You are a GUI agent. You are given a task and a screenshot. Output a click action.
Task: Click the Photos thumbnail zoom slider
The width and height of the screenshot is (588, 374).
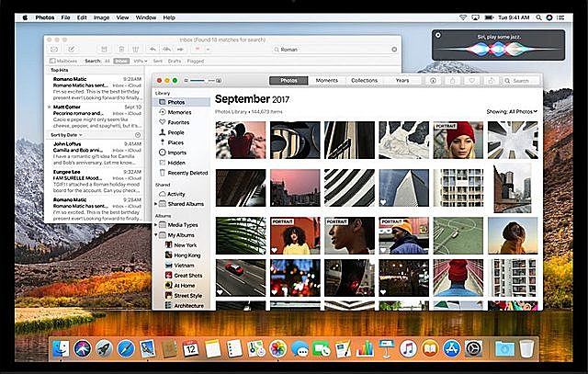click(202, 80)
